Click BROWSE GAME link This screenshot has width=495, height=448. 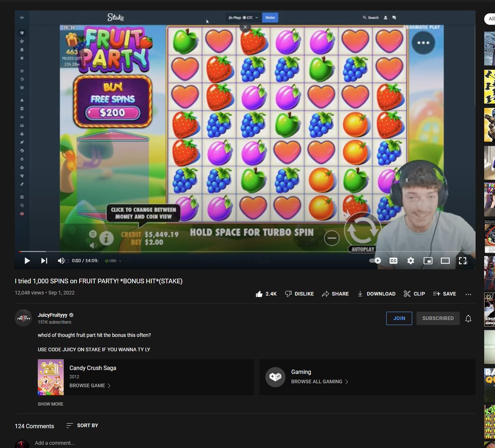90,385
